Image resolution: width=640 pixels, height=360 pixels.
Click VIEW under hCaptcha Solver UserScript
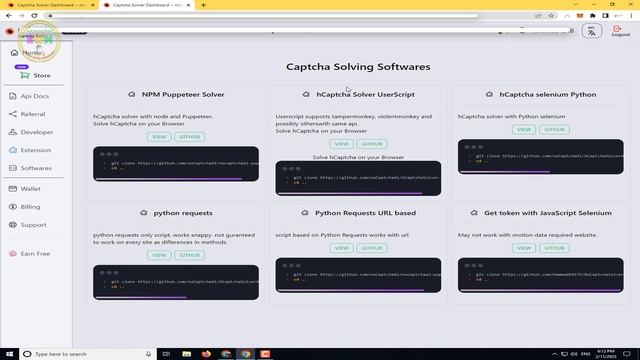[x=342, y=144]
